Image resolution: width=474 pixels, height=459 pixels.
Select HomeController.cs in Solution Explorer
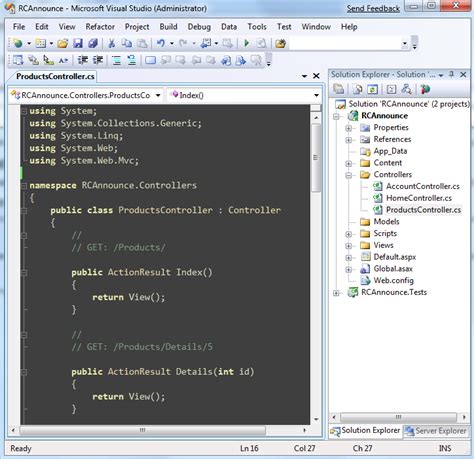(x=419, y=198)
